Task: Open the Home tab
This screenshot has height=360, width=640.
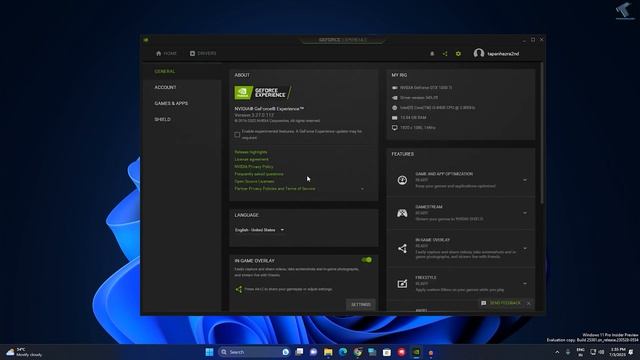Action: [166, 53]
